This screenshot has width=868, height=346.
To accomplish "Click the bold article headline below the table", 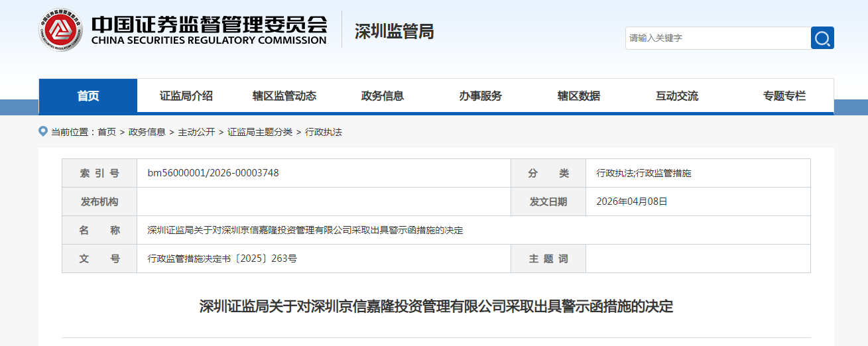I will [436, 306].
